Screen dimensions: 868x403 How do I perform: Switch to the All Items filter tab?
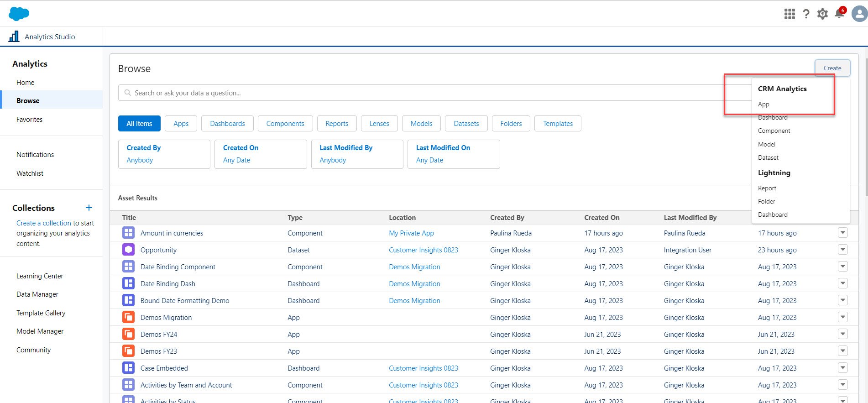click(x=139, y=124)
